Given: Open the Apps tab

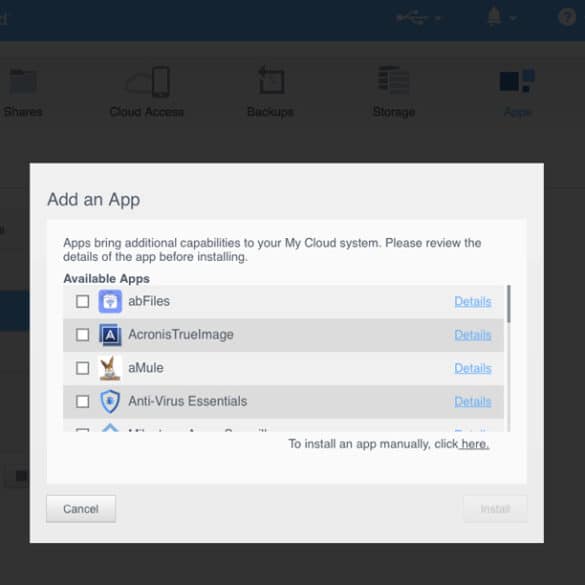Looking at the screenshot, I should click(x=517, y=92).
